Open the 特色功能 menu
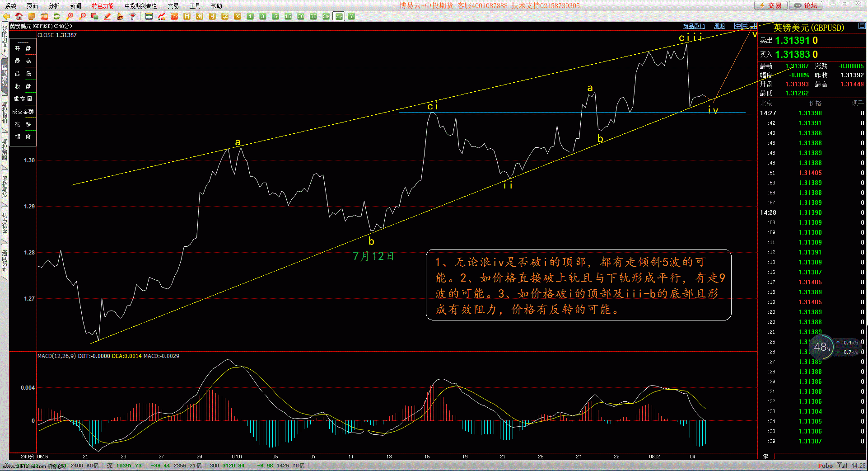The width and height of the screenshot is (868, 471). click(103, 6)
